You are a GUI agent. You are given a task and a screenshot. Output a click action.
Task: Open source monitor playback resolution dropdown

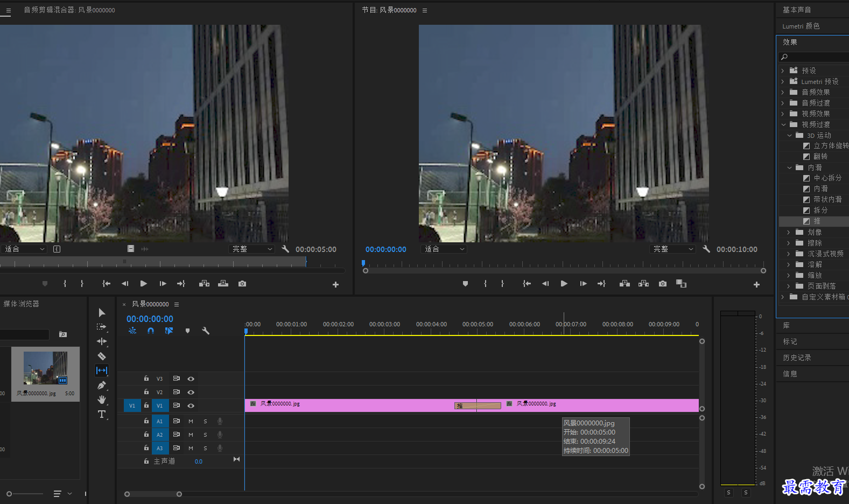point(252,249)
